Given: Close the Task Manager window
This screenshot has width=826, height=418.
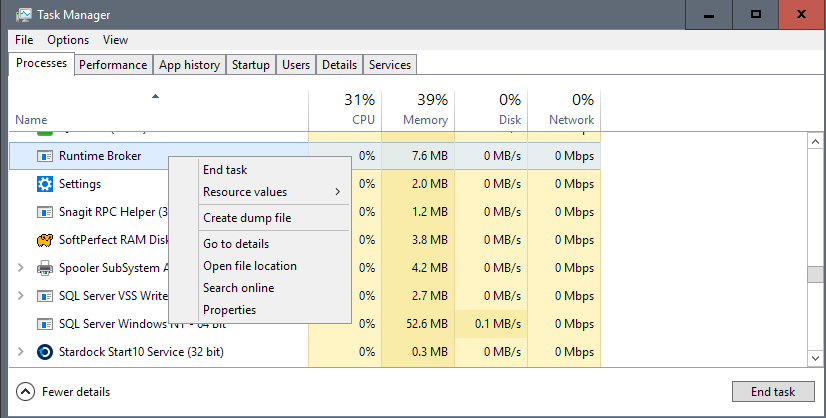Looking at the screenshot, I should click(x=802, y=15).
